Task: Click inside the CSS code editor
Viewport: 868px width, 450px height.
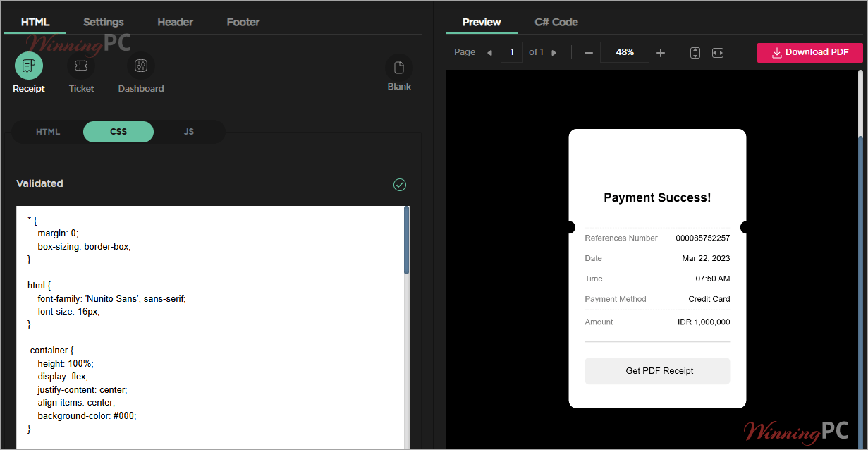Action: click(210, 327)
